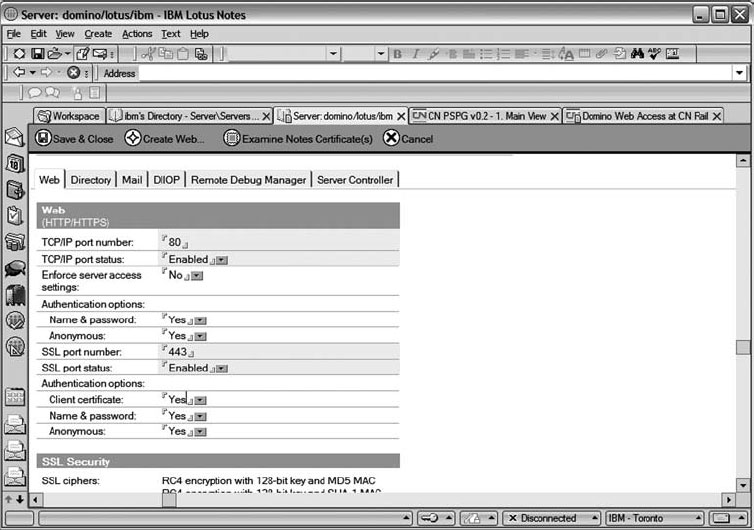
Task: Open the Calendar bookmark icon
Action: pyautogui.click(x=15, y=164)
